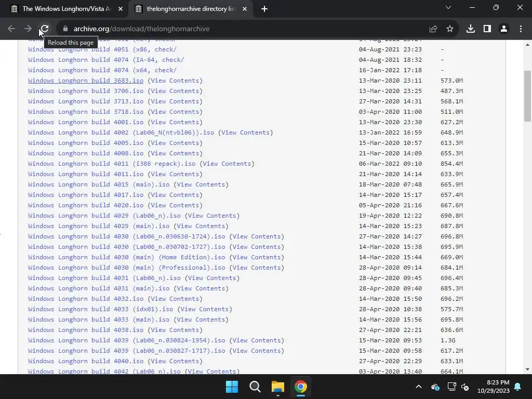Open Windows Longhorn build 3683.iso link

click(x=86, y=81)
